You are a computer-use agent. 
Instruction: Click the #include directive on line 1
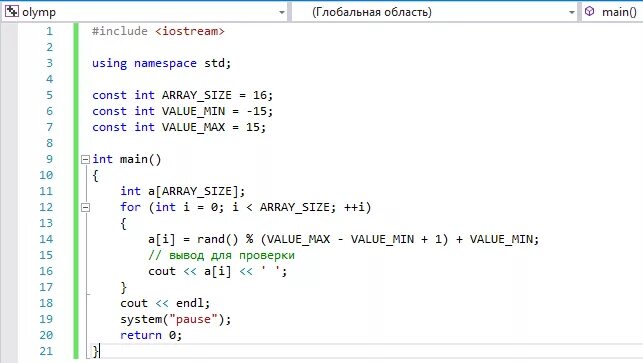click(119, 31)
